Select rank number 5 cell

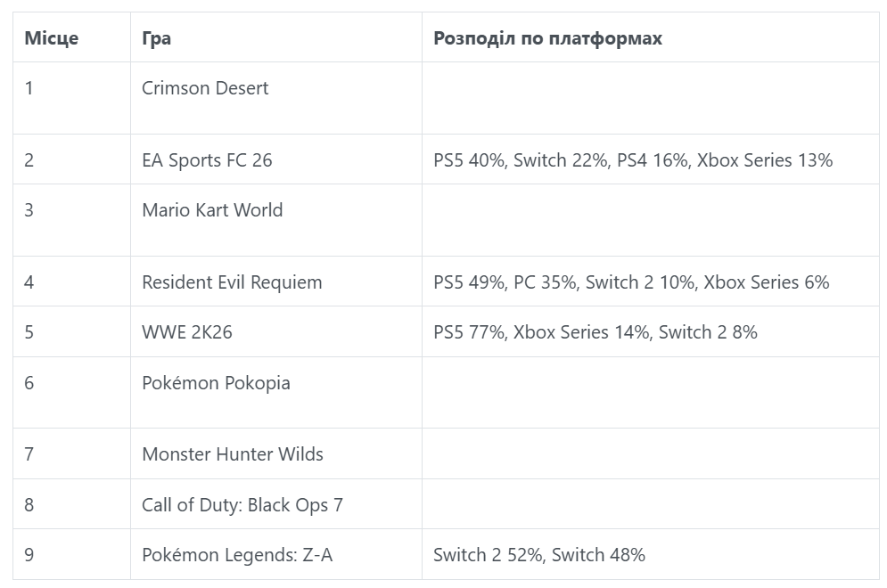(x=72, y=331)
